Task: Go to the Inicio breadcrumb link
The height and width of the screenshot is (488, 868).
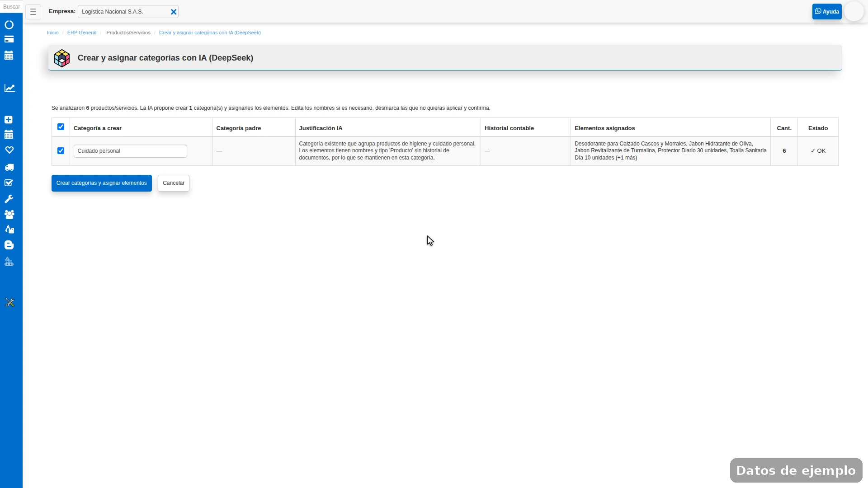Action: [x=52, y=33]
